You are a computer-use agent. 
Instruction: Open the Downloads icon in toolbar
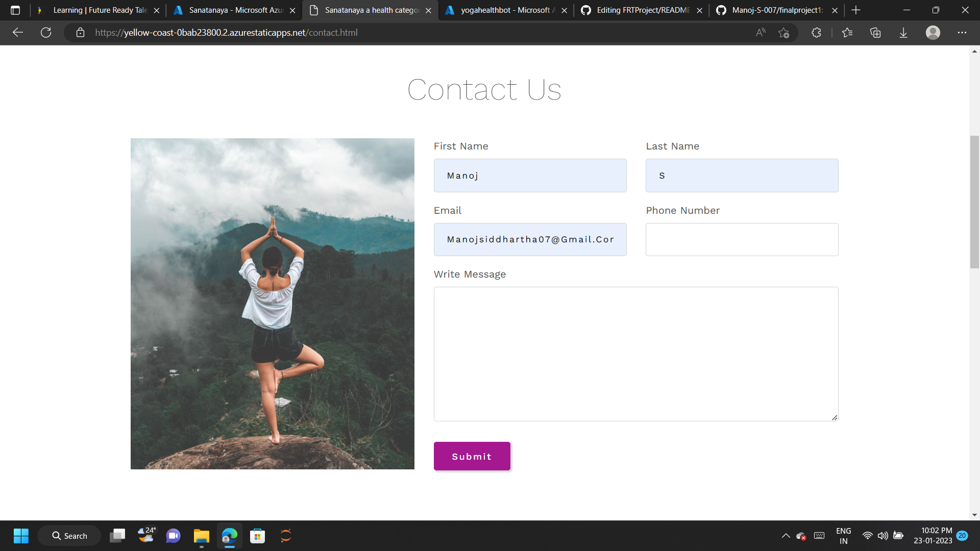pos(903,33)
